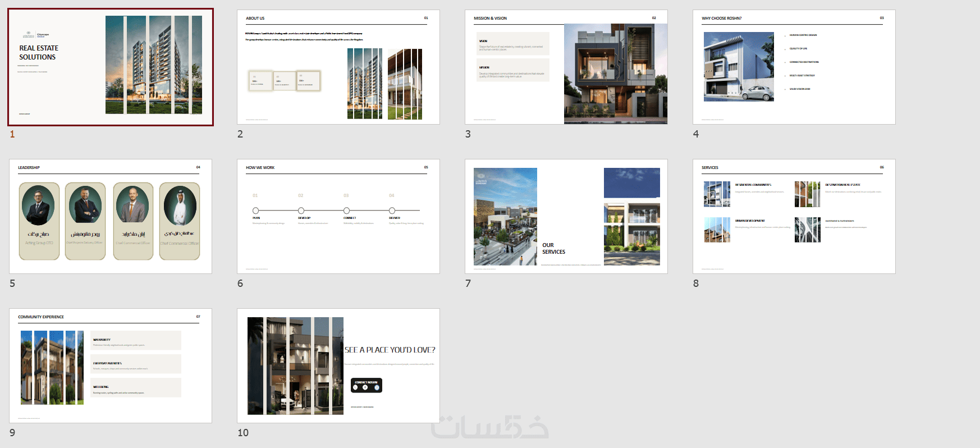
Task: Select the Our Services photo slide
Action: click(x=566, y=216)
